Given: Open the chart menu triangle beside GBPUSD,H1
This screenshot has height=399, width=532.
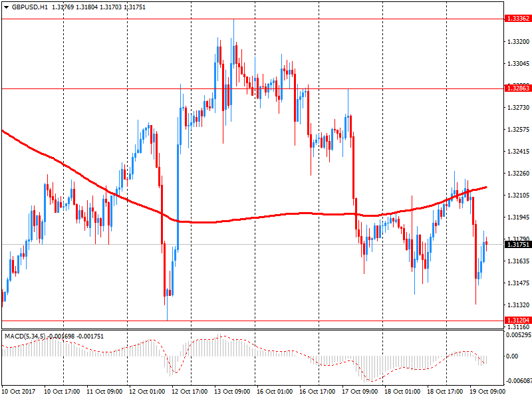Looking at the screenshot, I should (x=6, y=7).
